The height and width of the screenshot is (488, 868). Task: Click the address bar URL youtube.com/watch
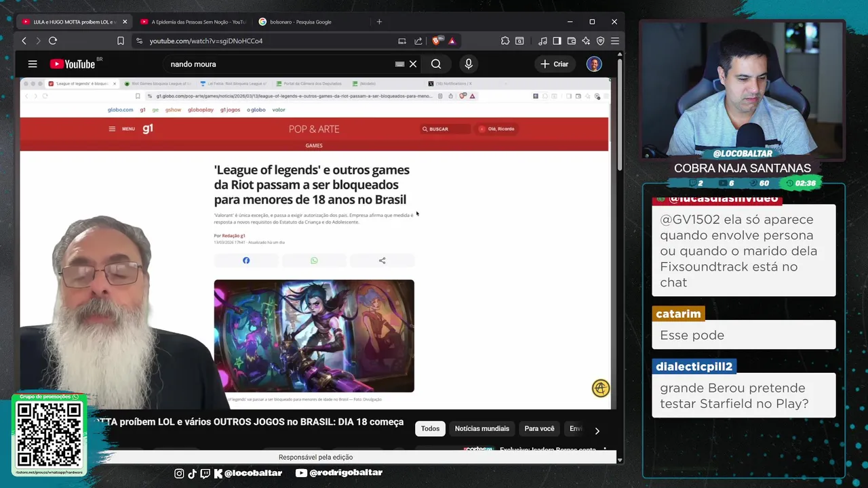coord(206,41)
